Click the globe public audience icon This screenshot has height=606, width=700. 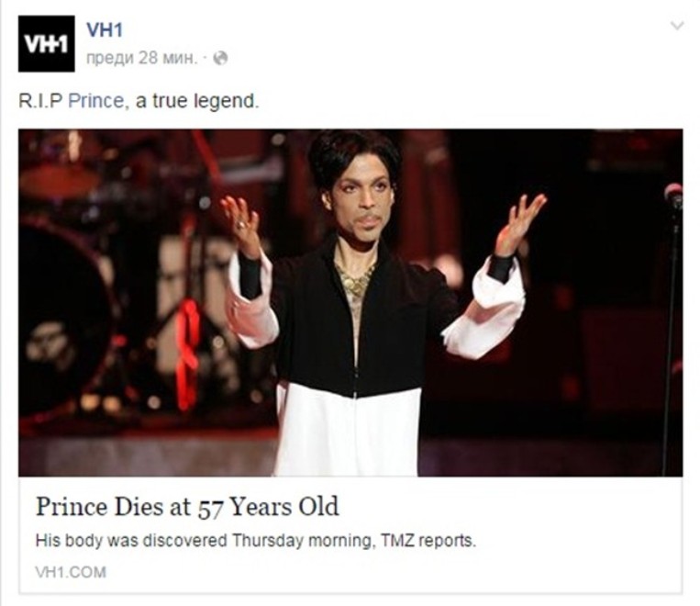point(220,58)
